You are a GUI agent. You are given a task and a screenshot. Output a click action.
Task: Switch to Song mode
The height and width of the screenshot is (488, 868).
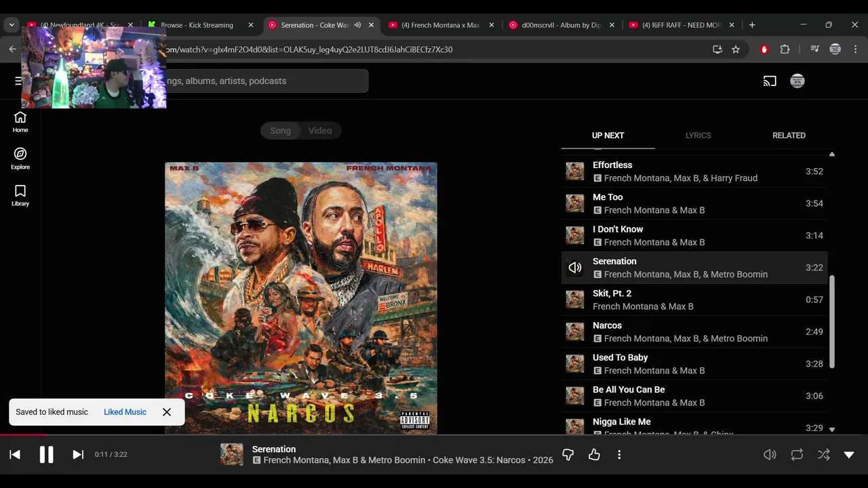[280, 131]
